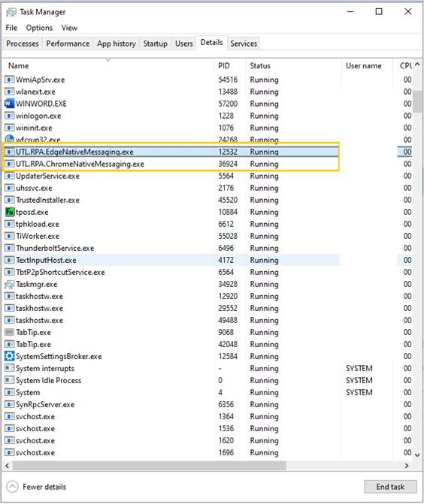This screenshot has height=504, width=424.
Task: Open the Options menu
Action: [x=39, y=28]
